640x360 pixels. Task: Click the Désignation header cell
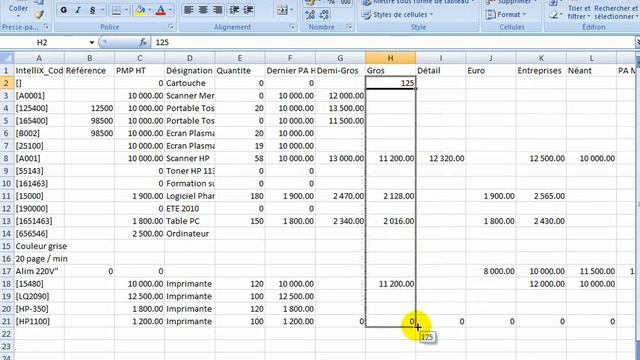[x=190, y=71]
